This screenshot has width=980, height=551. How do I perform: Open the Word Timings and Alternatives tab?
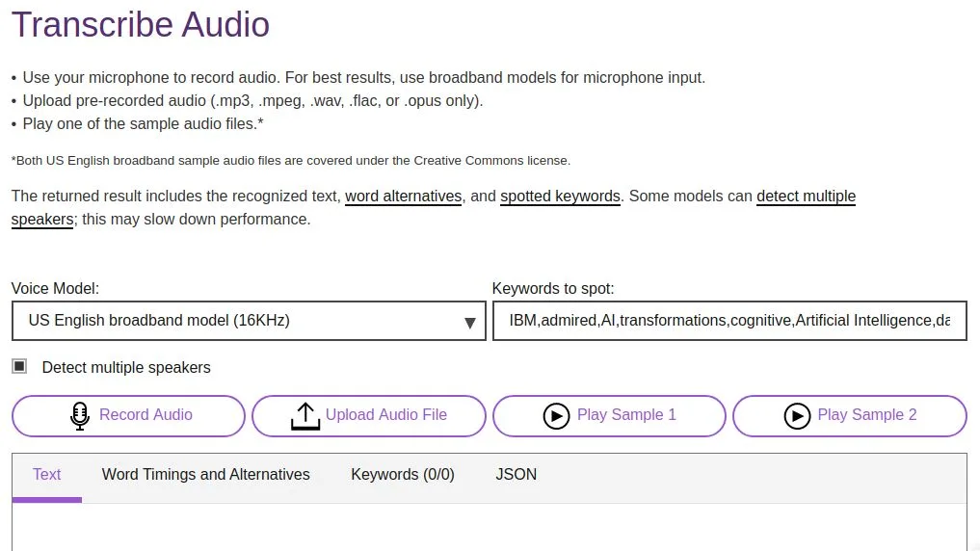(x=205, y=475)
